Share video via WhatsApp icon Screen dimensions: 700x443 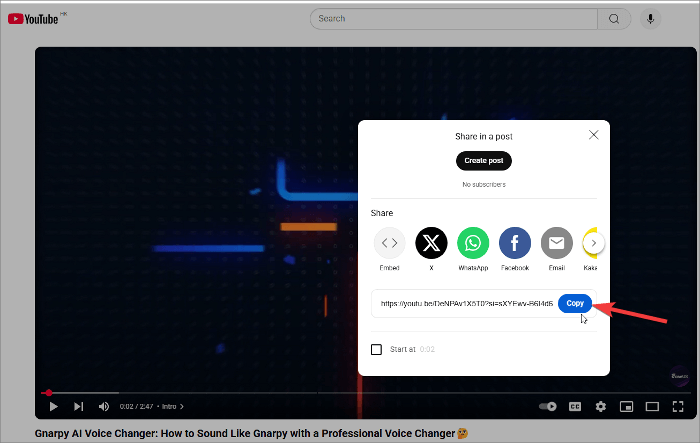(473, 243)
